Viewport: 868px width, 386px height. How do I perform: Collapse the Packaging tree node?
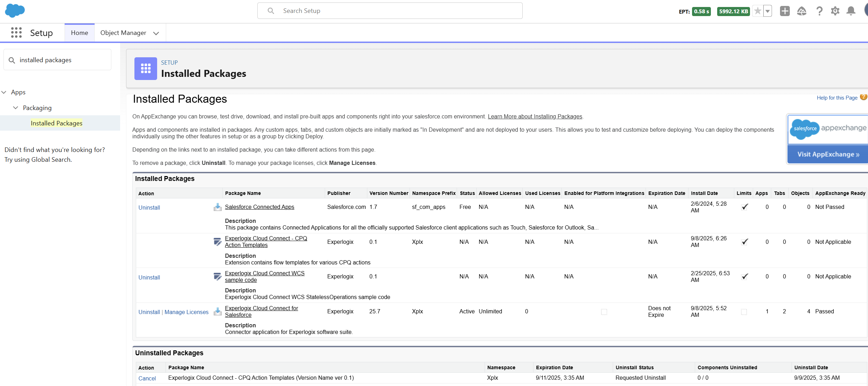[15, 108]
